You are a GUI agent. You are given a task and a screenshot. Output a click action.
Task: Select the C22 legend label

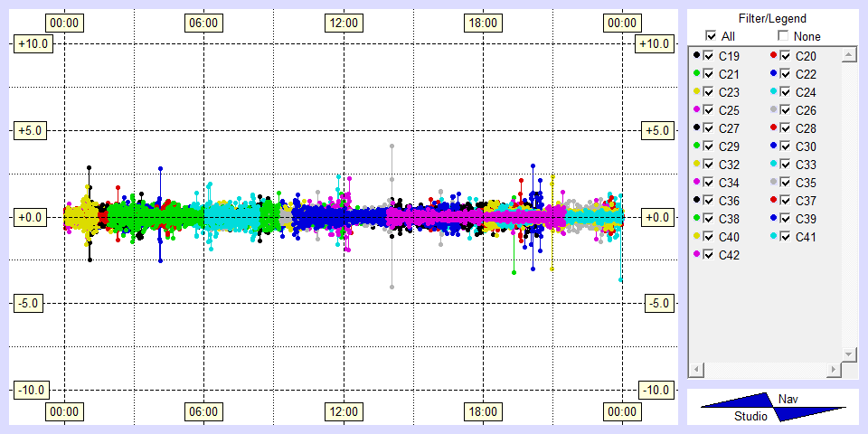coord(806,74)
